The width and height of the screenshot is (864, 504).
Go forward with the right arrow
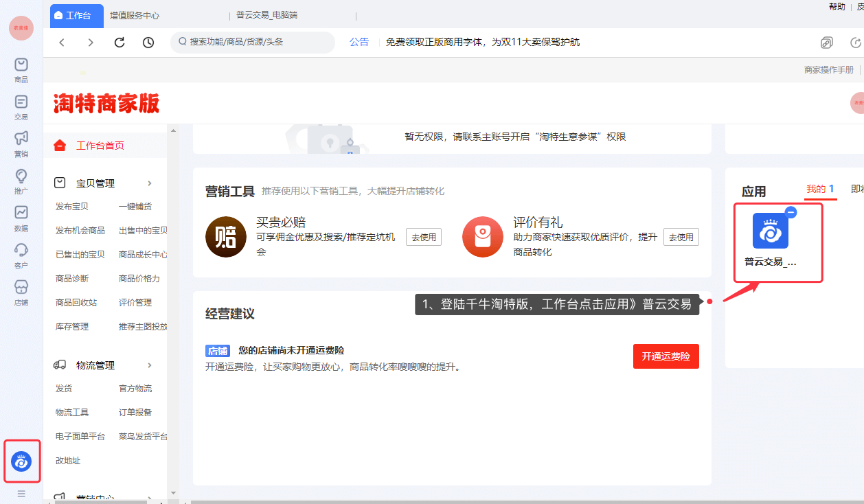pos(91,43)
